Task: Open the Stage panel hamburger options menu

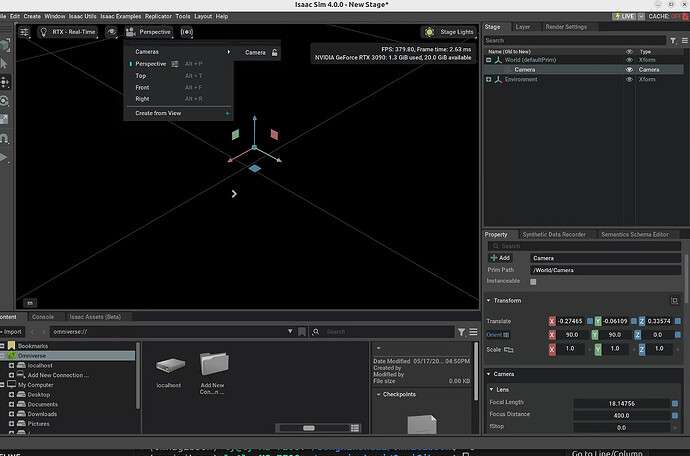Action: click(685, 40)
